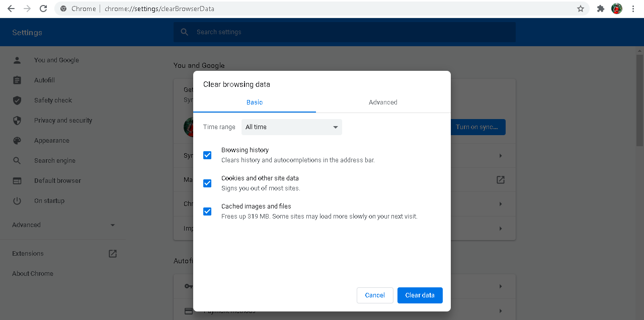Go back using the browser back arrow

pyautogui.click(x=11, y=9)
